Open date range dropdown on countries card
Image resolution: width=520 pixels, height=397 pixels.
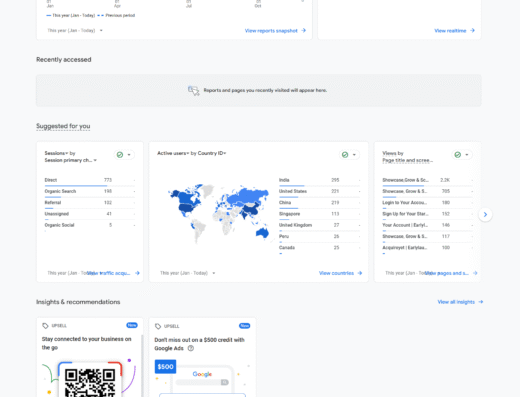(x=187, y=273)
